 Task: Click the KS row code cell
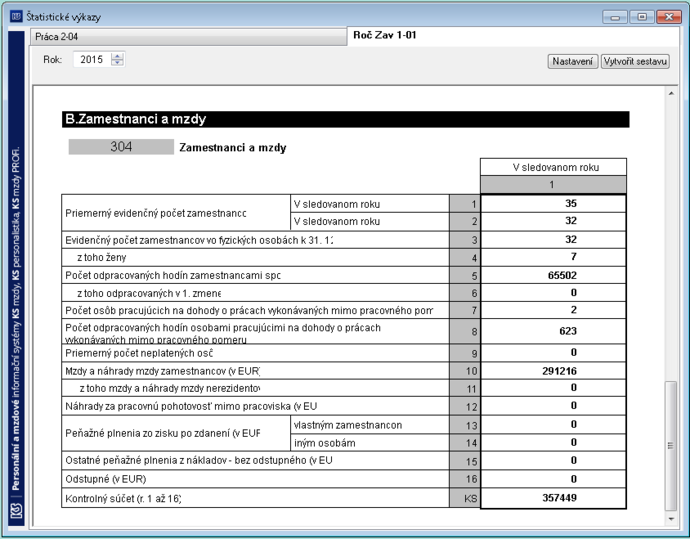click(465, 498)
